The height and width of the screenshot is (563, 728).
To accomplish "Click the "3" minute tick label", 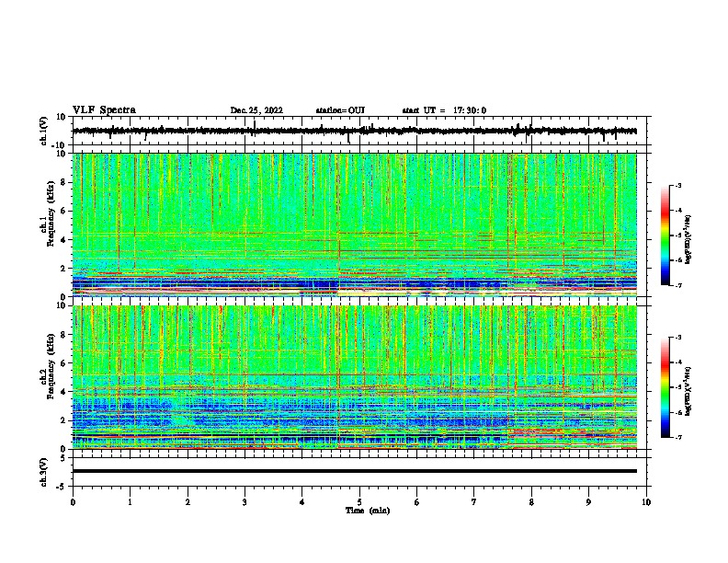I will 245,502.
